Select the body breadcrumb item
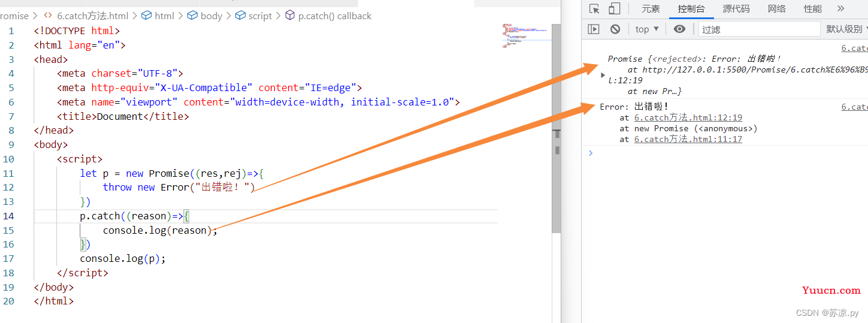Viewport: 868px width, 323px height. click(204, 16)
